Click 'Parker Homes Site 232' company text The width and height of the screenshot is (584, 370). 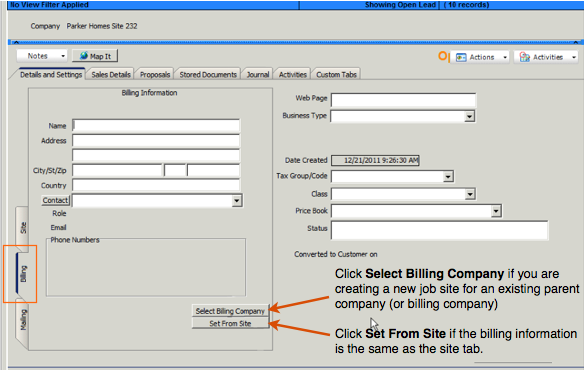(102, 26)
